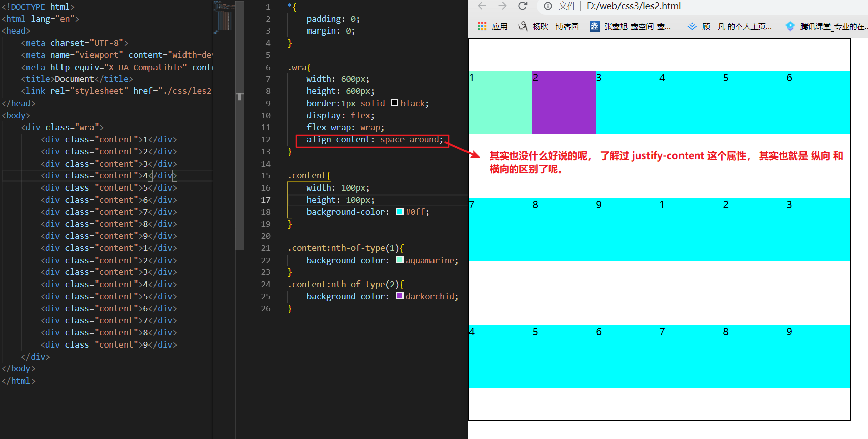Click the #0ff color swatch
The width and height of the screenshot is (868, 439).
(x=400, y=212)
